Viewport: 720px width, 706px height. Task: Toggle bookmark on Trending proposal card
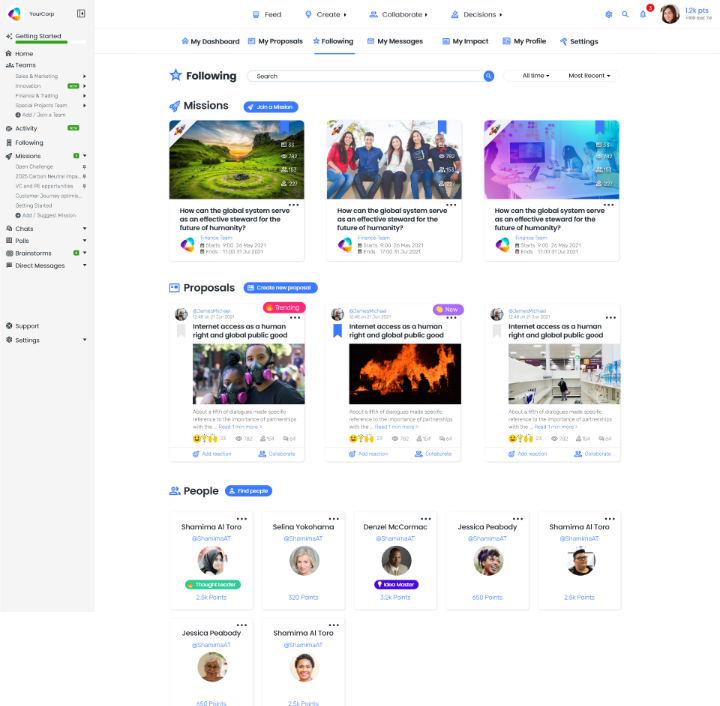(x=181, y=331)
